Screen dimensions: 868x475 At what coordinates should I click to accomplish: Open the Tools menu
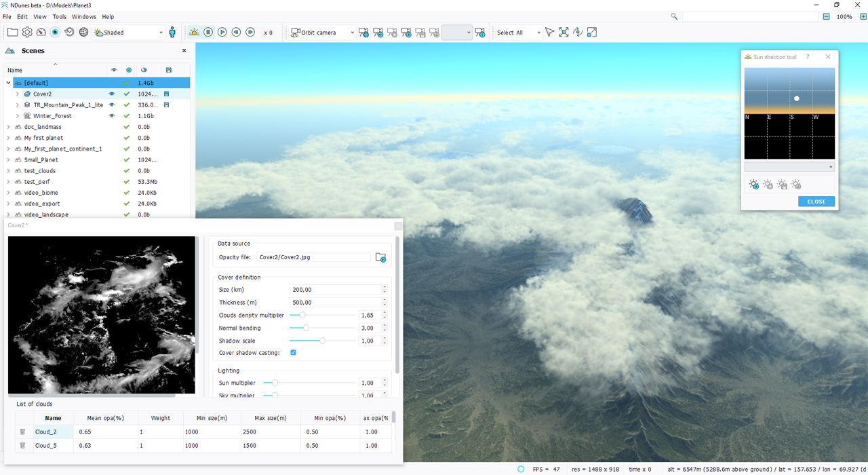click(60, 16)
